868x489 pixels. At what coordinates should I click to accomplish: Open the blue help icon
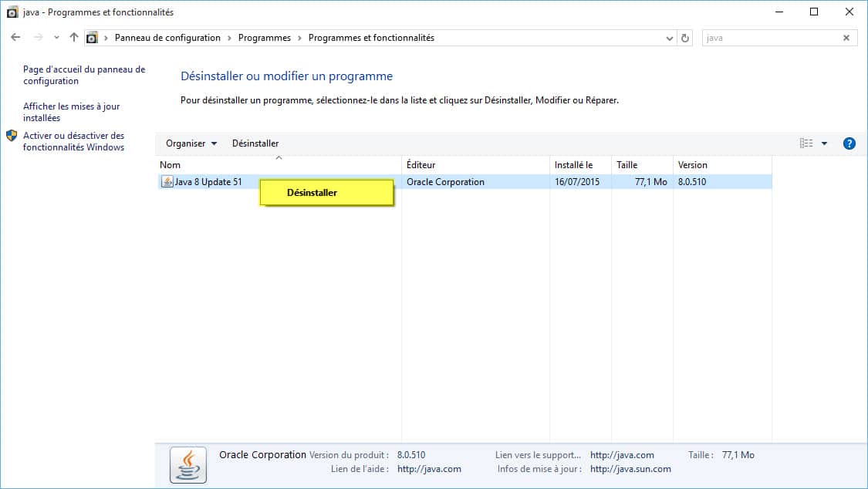(x=849, y=143)
